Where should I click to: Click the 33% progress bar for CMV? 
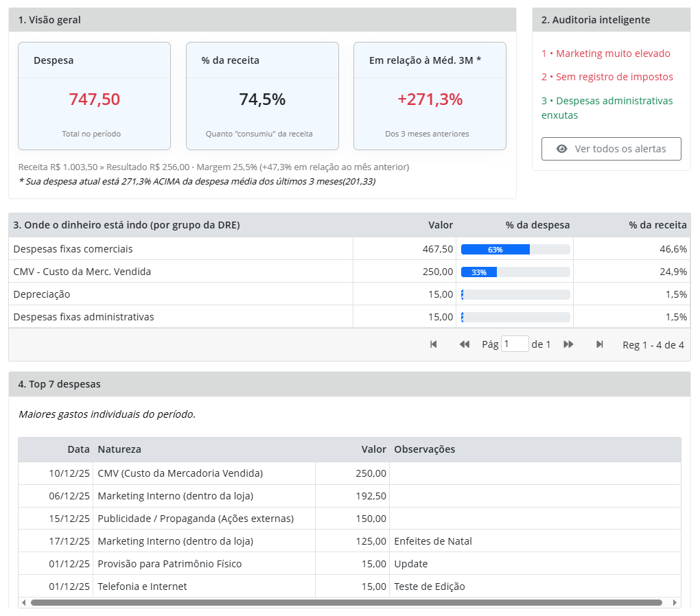515,272
